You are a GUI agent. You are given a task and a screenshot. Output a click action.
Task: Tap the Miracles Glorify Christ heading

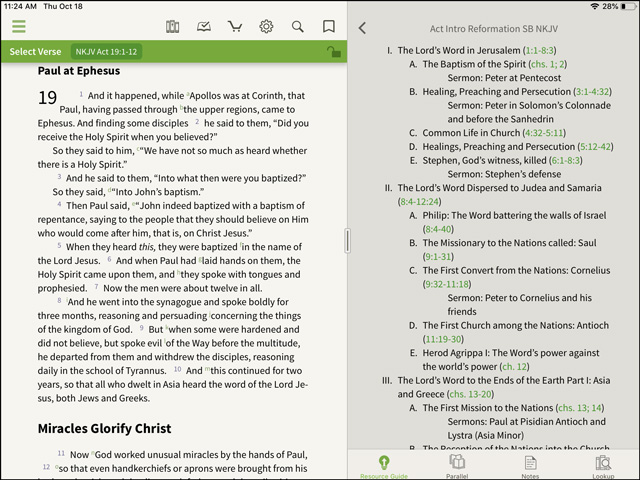pos(104,428)
